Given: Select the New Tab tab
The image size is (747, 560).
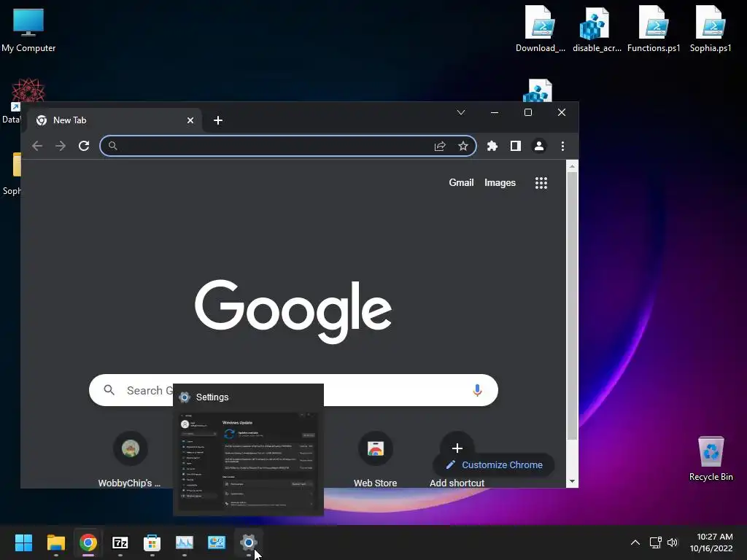Looking at the screenshot, I should tap(115, 120).
